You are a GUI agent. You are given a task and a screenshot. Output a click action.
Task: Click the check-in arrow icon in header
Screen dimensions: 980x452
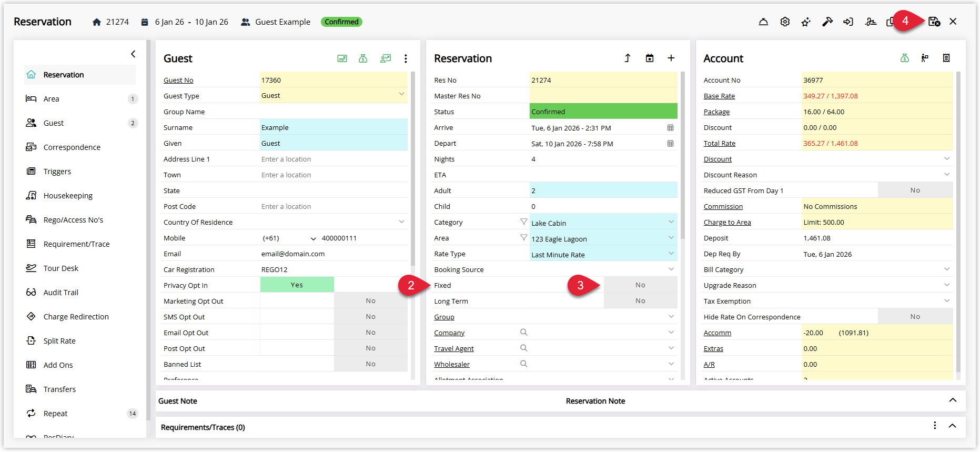[x=848, y=22]
